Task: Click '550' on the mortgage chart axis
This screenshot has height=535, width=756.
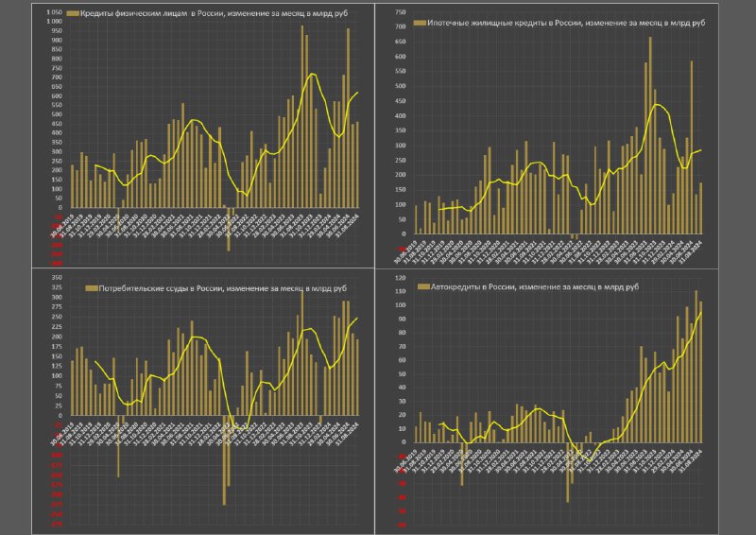Action: click(400, 71)
